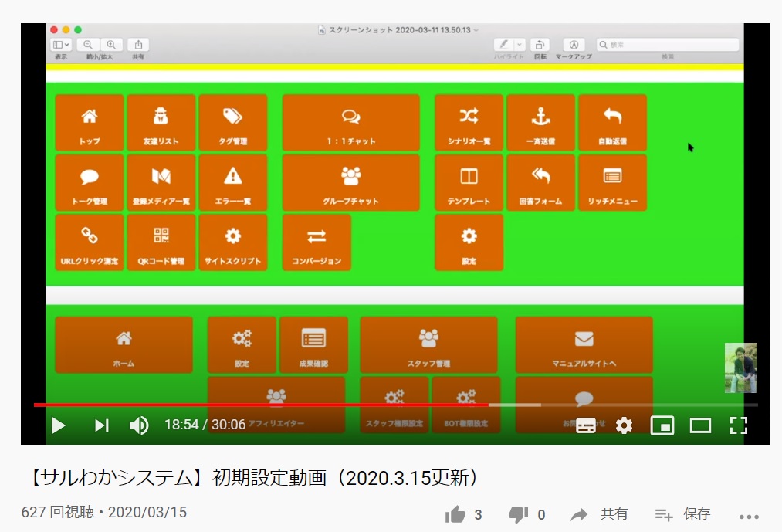Open the 自動返信 reply tile
The height and width of the screenshot is (532, 782).
coord(612,123)
